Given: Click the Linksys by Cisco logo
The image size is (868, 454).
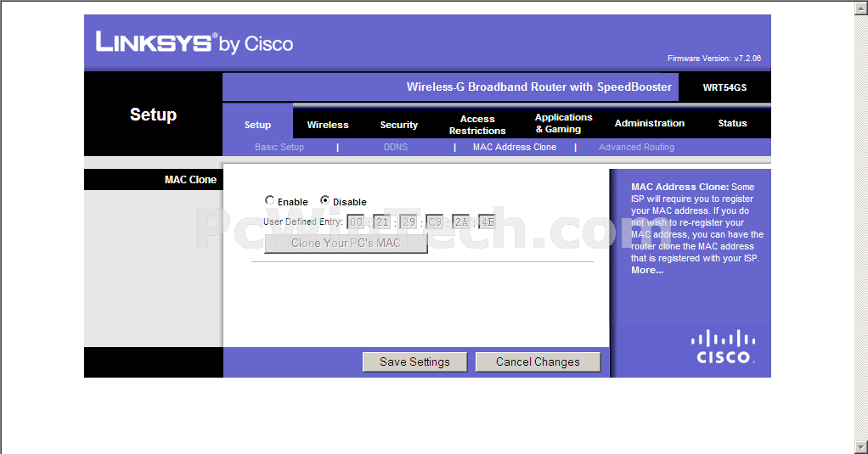Looking at the screenshot, I should coord(194,42).
